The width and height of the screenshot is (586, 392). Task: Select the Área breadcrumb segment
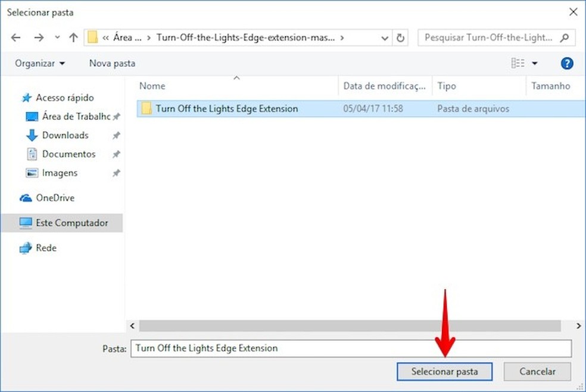point(127,38)
